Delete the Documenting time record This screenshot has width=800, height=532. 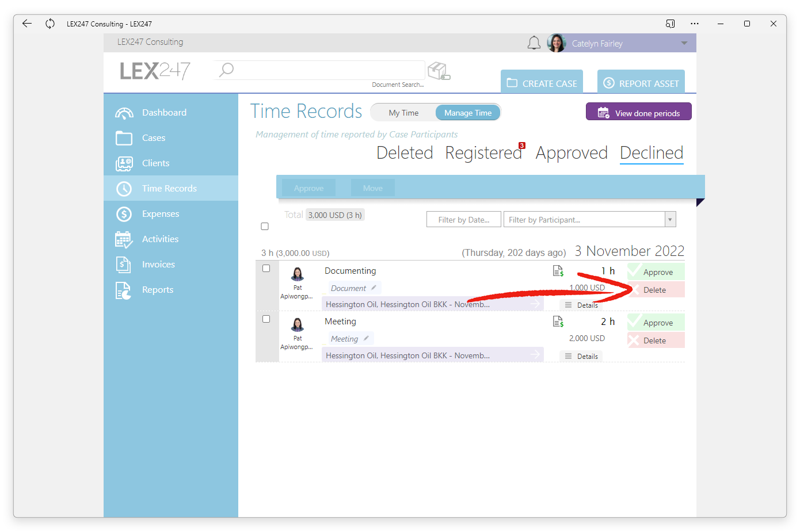(656, 290)
